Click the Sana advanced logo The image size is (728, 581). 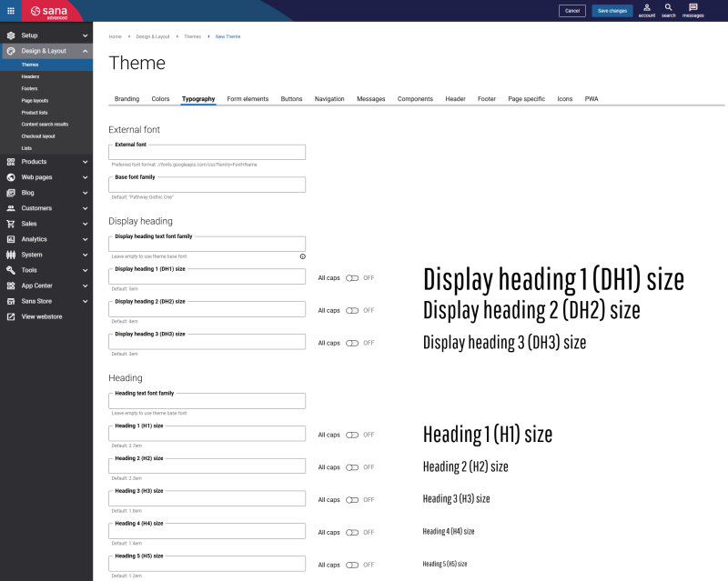49,11
